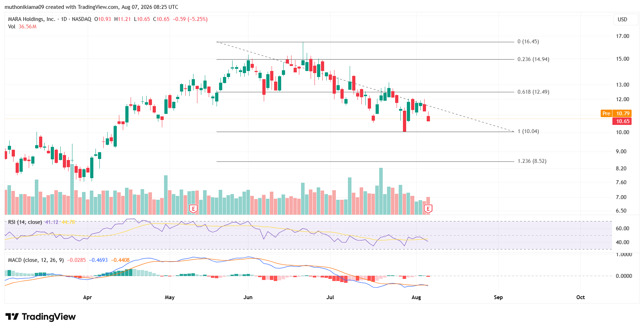Click the 9.00 price axis label
Viewport: 644px width, 330px height.
point(621,152)
